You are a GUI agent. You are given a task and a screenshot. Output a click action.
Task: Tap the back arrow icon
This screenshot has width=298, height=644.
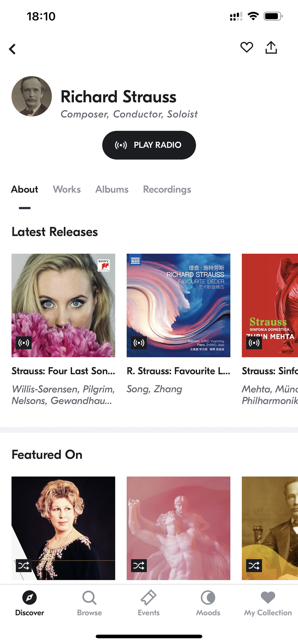(12, 49)
